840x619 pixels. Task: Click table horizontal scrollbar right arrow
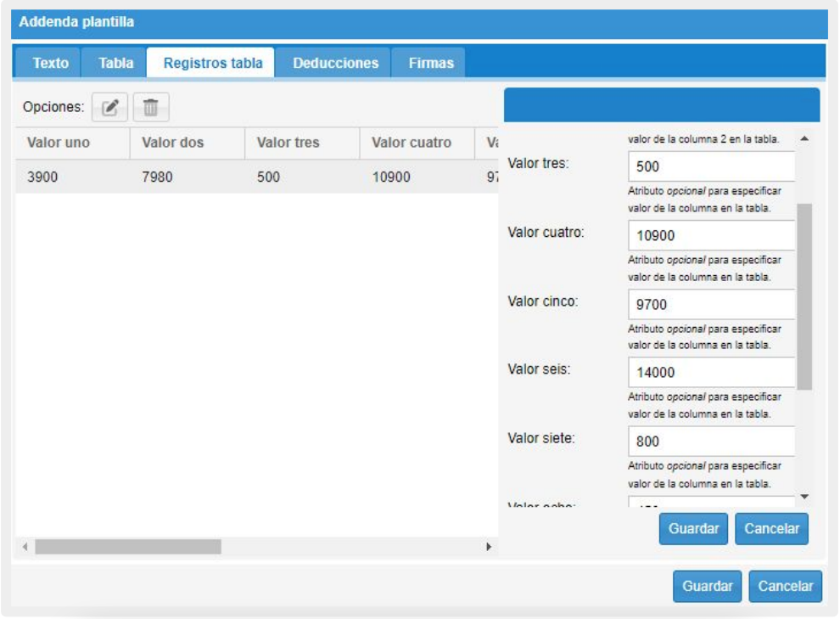(488, 547)
